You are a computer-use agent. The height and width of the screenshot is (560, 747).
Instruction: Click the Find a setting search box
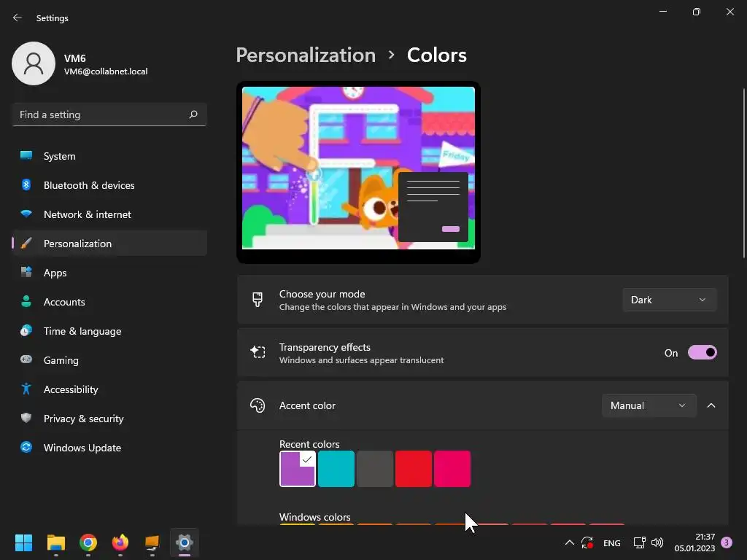[109, 114]
